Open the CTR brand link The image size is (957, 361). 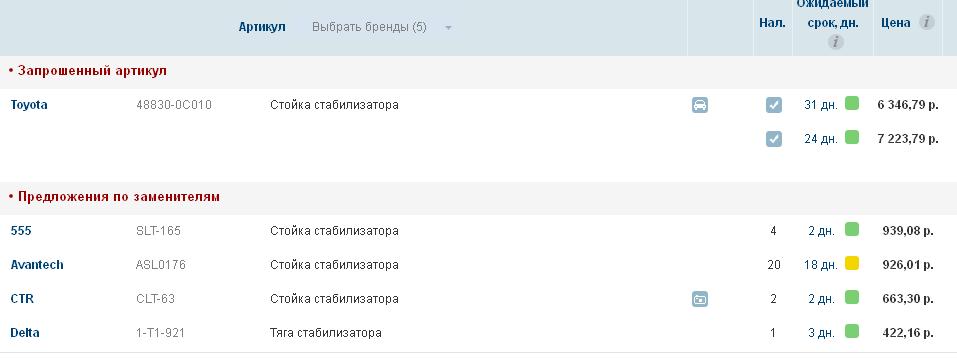tap(22, 299)
